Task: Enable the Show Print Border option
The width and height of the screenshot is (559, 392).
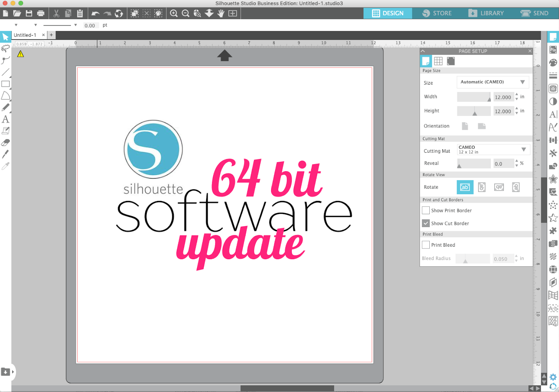Action: (426, 210)
